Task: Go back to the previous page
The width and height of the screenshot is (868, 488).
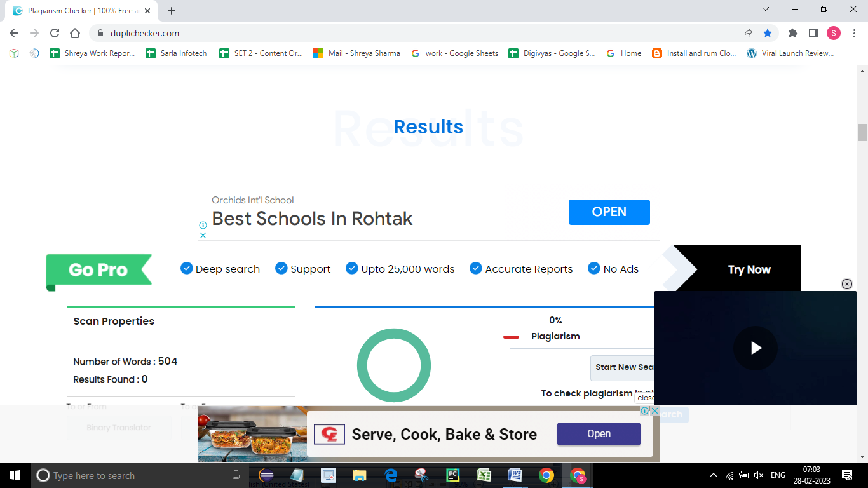Action: pos(14,33)
